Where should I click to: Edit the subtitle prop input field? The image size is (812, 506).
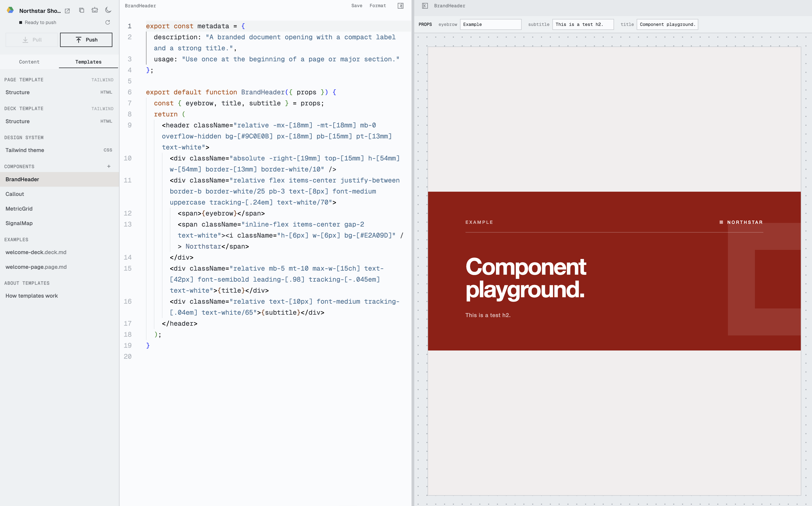(x=583, y=24)
